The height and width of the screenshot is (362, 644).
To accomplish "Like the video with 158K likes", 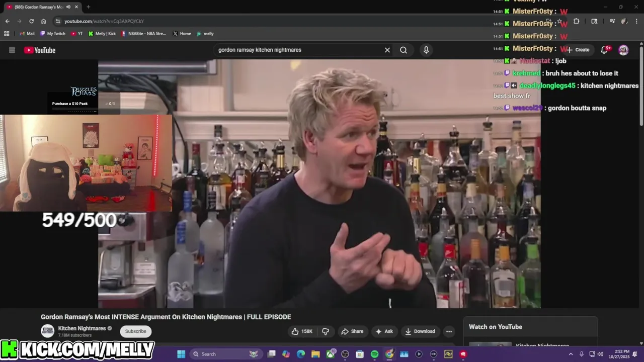I will coord(302,331).
